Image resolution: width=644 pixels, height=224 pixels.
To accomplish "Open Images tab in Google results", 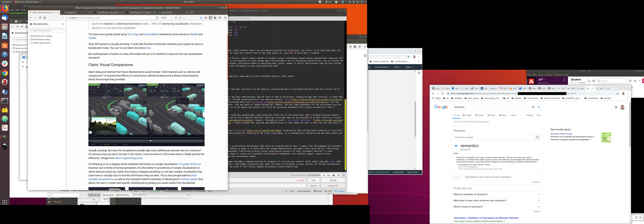I will pyautogui.click(x=467, y=115).
